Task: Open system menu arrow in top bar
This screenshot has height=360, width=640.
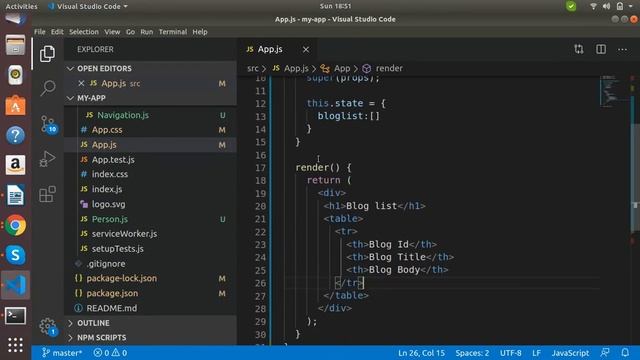Action: point(631,6)
